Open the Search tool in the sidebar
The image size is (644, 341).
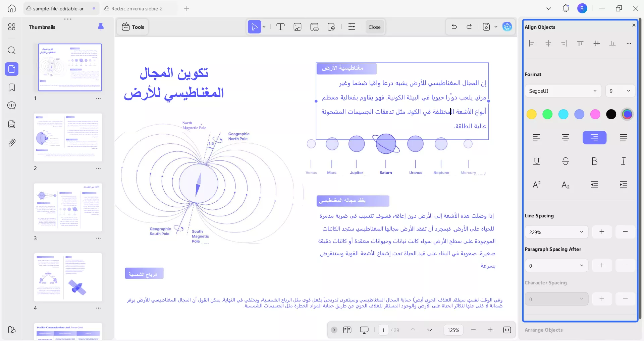(12, 51)
